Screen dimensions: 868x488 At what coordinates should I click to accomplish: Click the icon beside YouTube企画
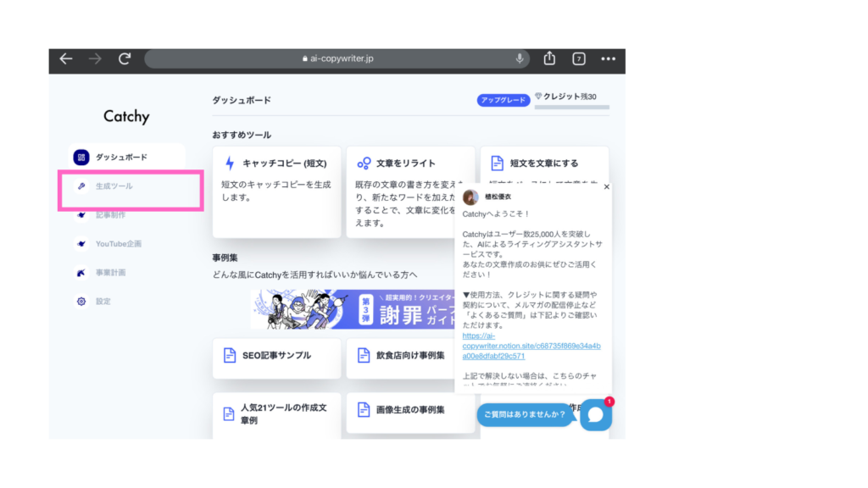pos(81,244)
